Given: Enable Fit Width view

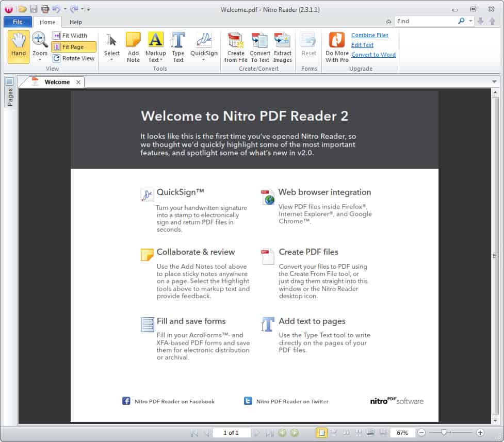Looking at the screenshot, I should click(x=74, y=35).
